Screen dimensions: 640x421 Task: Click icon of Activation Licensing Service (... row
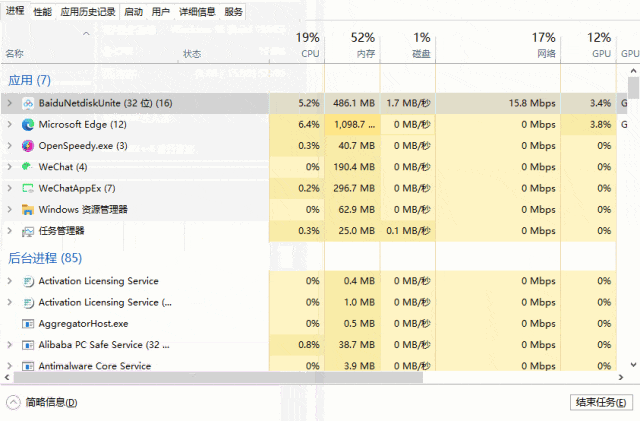click(x=28, y=303)
